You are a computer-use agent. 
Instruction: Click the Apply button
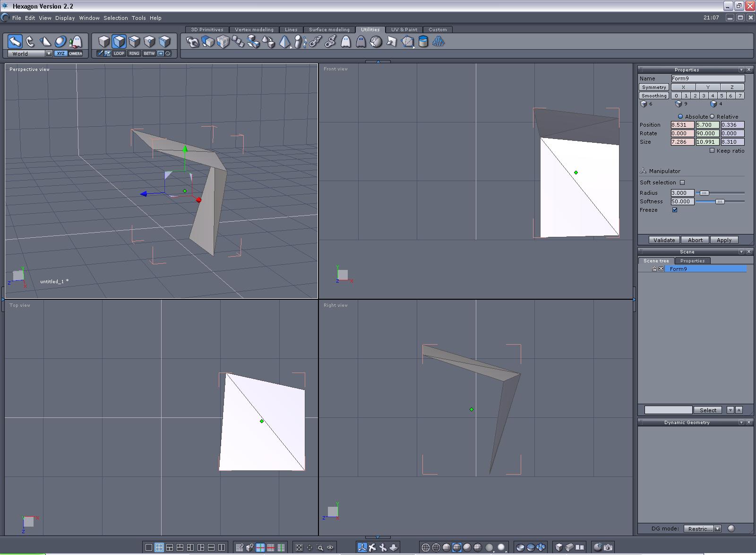point(724,240)
